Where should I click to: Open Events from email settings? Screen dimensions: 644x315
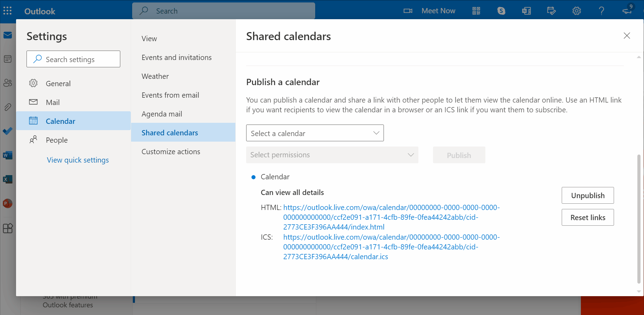click(x=183, y=95)
